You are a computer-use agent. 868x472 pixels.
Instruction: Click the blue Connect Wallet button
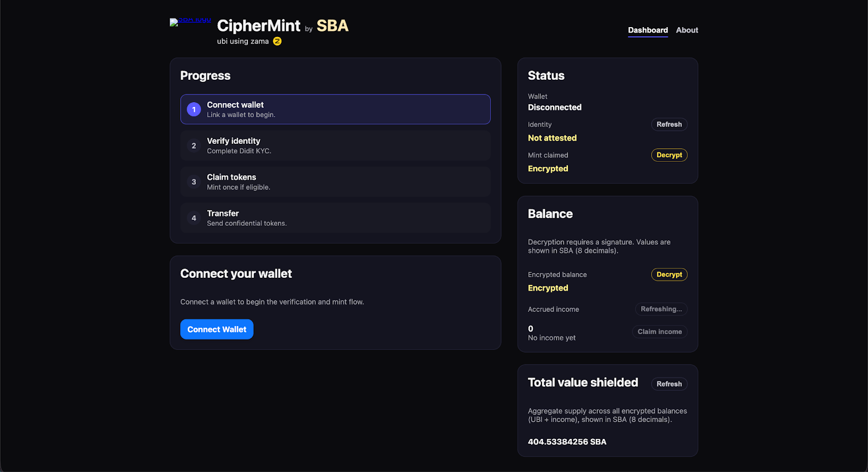click(x=217, y=329)
